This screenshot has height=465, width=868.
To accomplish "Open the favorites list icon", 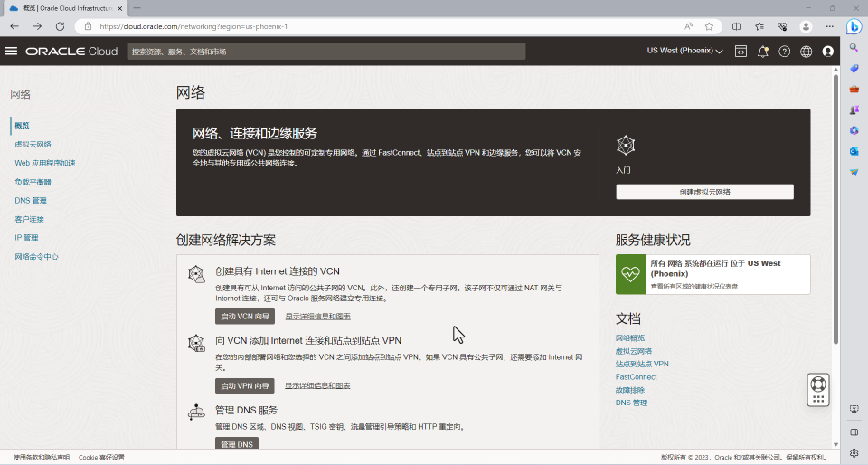I will (x=759, y=26).
